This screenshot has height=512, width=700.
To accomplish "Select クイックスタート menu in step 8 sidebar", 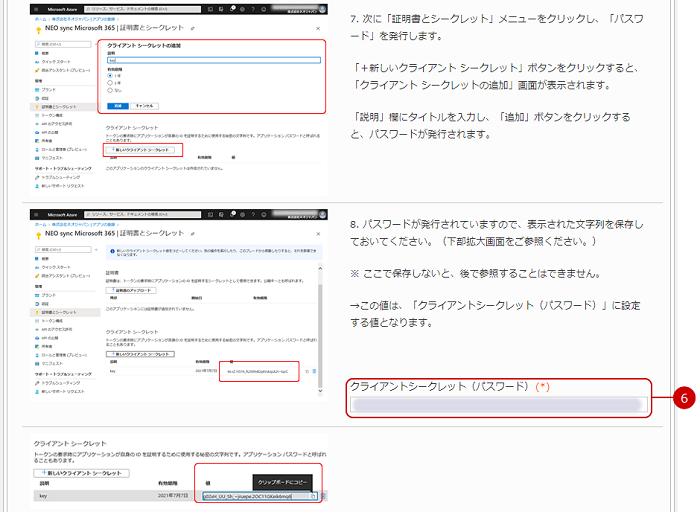I will 53,267.
